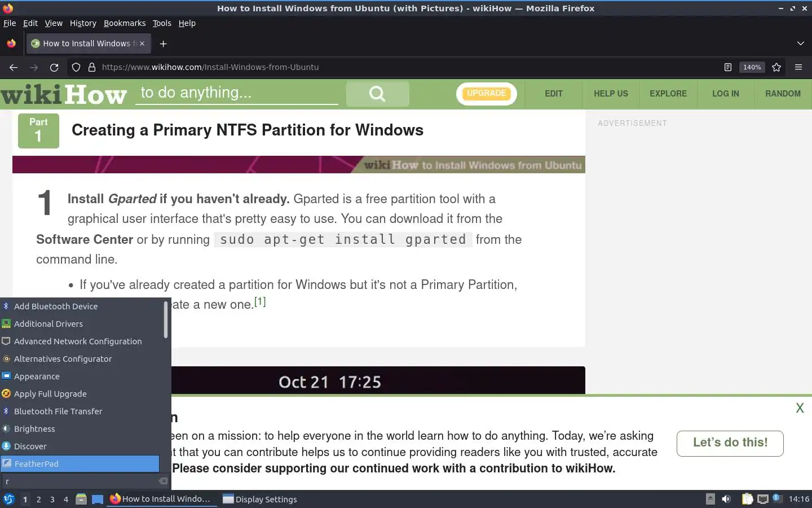This screenshot has height=508, width=812.
Task: Click the Firefox View icon
Action: coord(11,43)
